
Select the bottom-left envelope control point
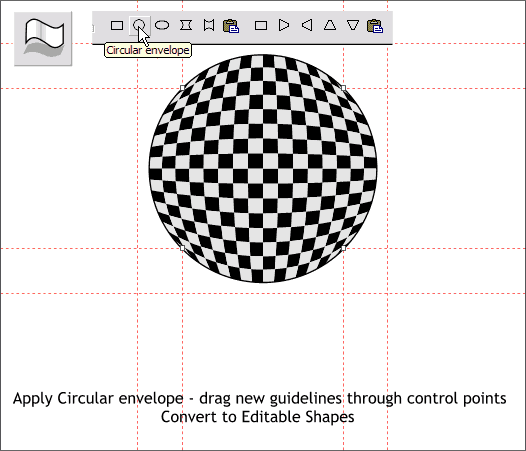[x=182, y=248]
